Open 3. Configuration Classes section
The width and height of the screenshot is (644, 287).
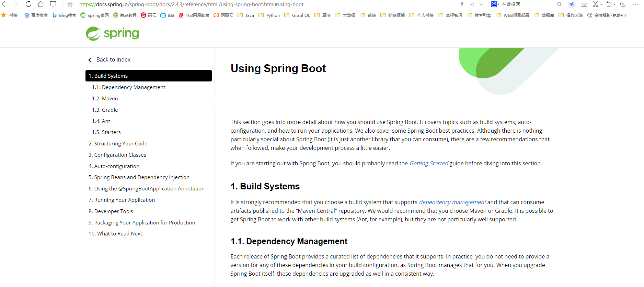[x=117, y=155]
